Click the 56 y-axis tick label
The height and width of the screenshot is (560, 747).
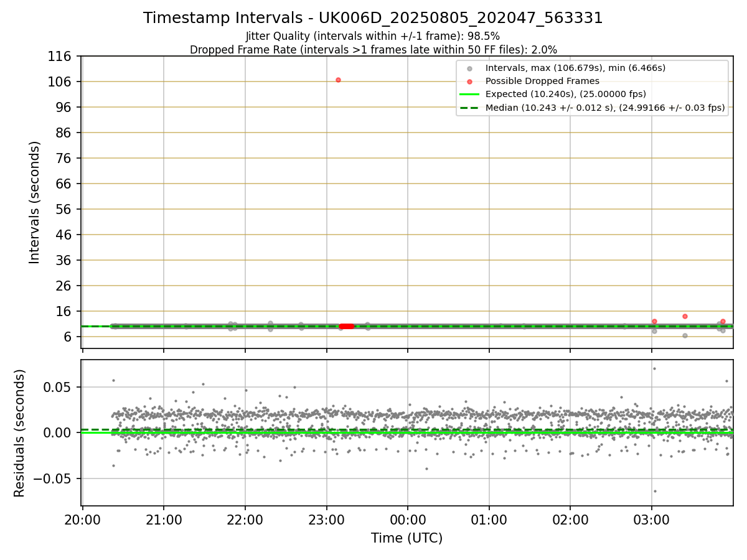click(65, 210)
